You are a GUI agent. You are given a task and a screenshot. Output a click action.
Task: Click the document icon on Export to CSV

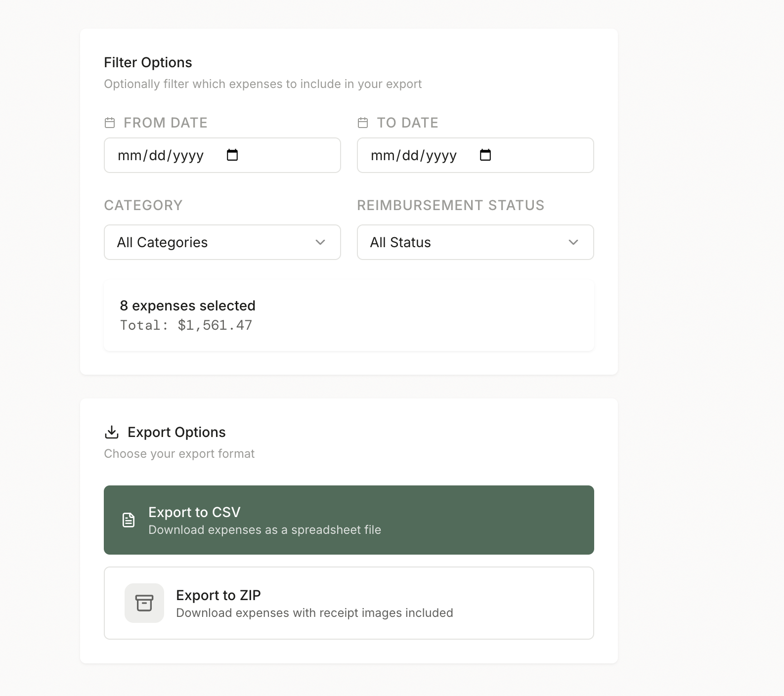coord(129,520)
